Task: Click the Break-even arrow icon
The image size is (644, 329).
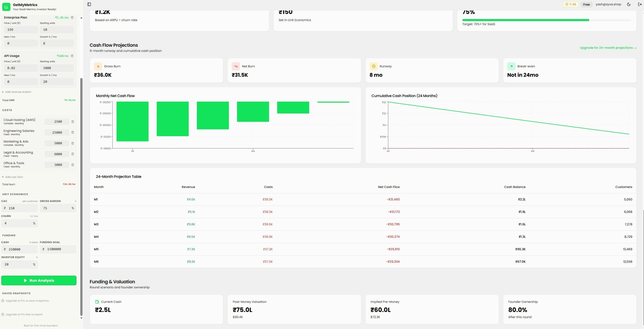Action: pyautogui.click(x=511, y=66)
